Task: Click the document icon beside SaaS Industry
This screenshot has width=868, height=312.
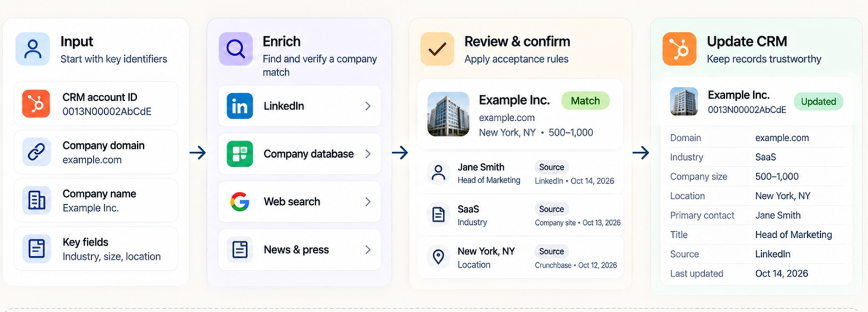Action: (438, 215)
